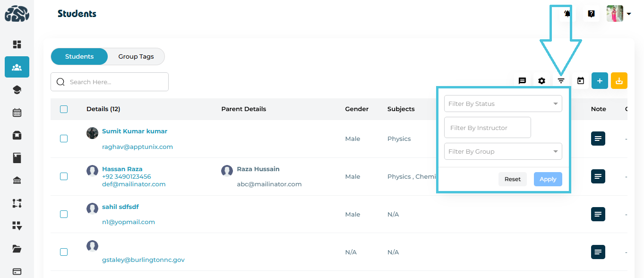Open note icon for Sumit Kumar kumar
This screenshot has width=644, height=278.
[x=598, y=139]
